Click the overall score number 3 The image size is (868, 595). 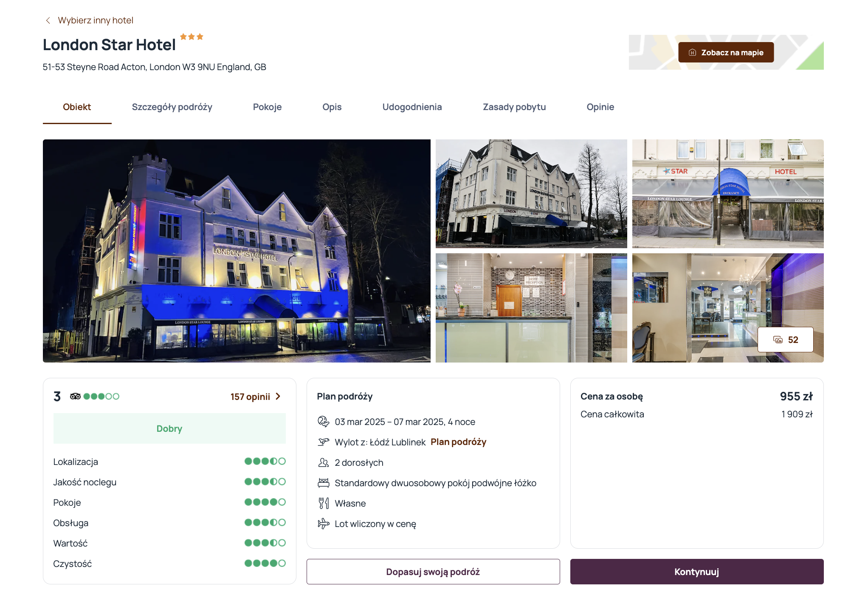coord(57,397)
